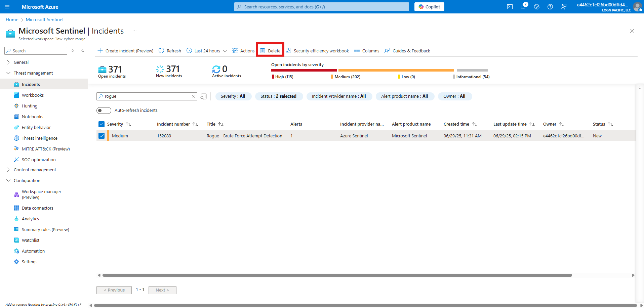Delete the selected incident
Viewport: 644px width, 308px height.
point(270,51)
